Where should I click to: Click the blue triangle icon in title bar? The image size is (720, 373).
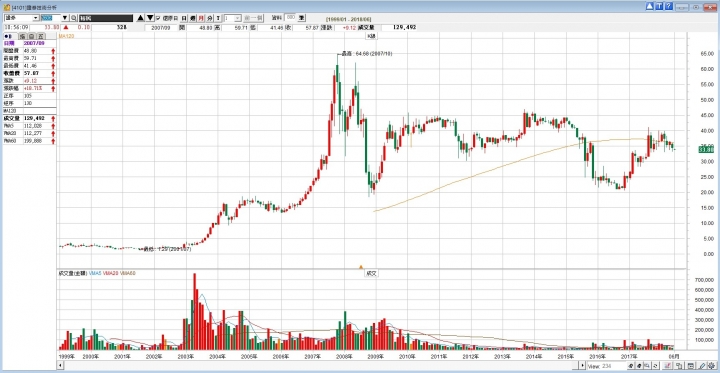650,6
